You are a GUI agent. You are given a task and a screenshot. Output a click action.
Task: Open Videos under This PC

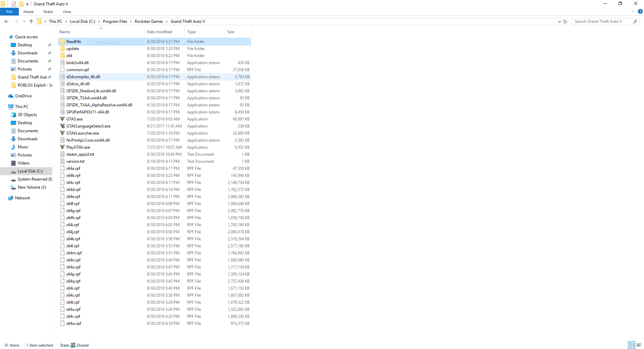[x=23, y=163]
